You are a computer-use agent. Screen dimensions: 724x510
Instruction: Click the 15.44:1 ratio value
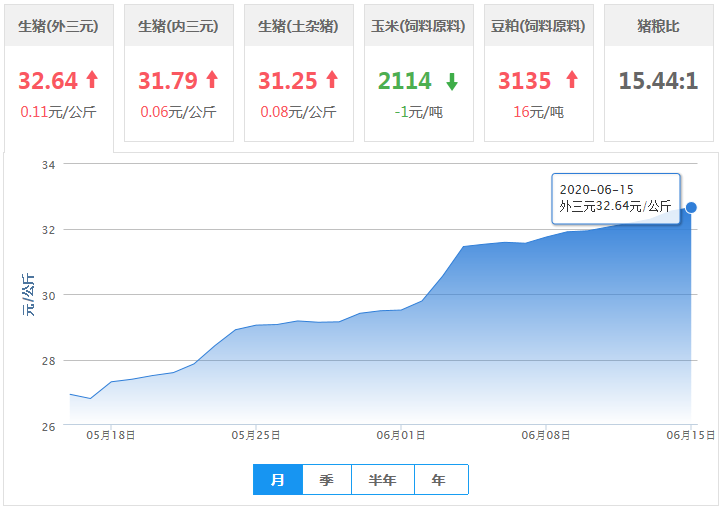click(658, 81)
